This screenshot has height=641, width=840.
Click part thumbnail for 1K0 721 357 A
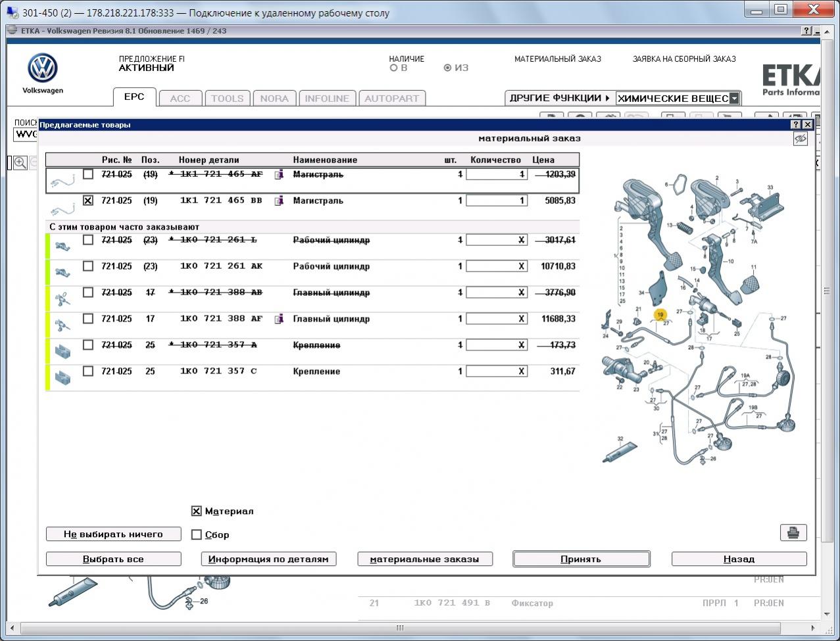63,351
